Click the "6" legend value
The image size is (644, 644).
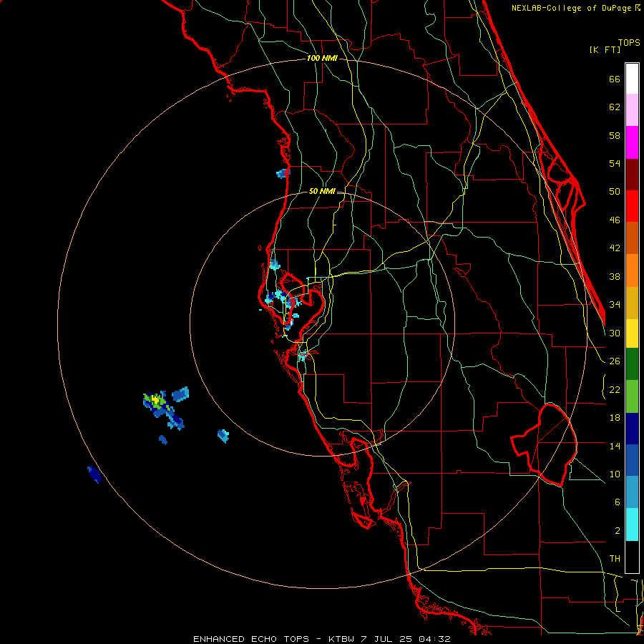pyautogui.click(x=618, y=502)
